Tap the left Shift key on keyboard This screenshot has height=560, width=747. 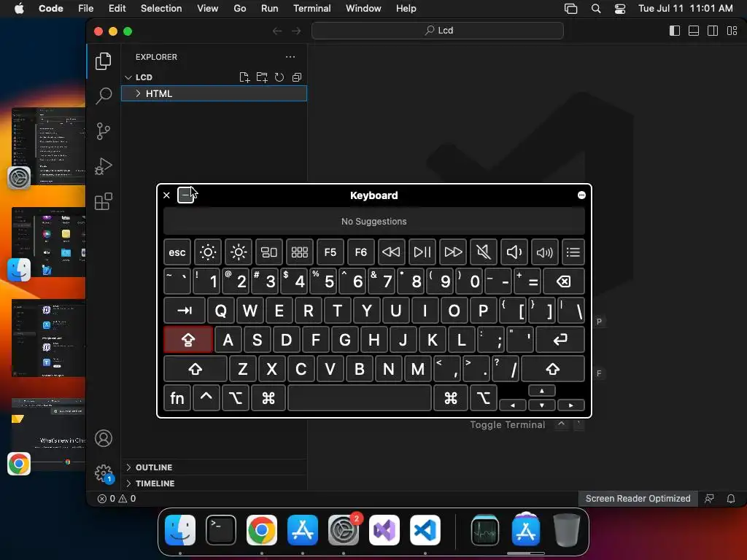click(196, 368)
